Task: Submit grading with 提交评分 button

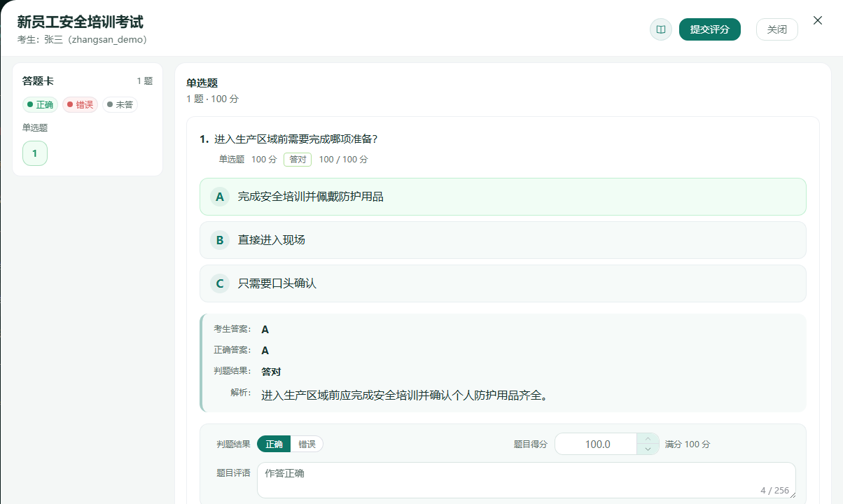Action: coord(709,29)
